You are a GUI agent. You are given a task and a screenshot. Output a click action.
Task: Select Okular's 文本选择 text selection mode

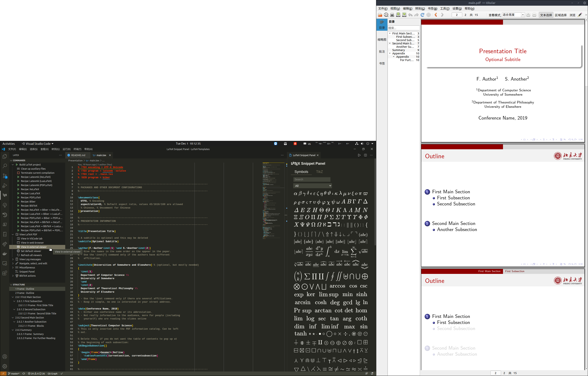[546, 15]
